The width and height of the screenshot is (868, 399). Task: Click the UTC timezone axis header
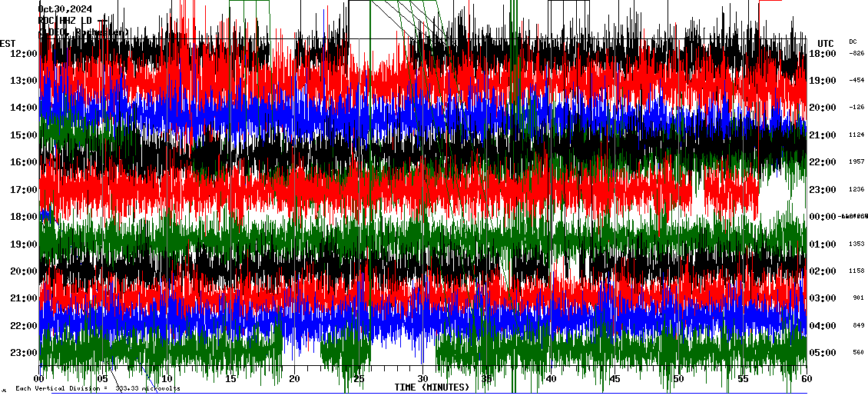pos(825,43)
